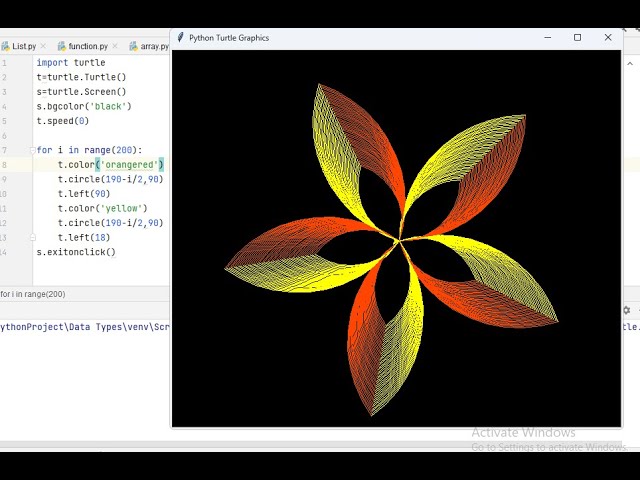Viewport: 640px width, 480px height.
Task: Maximize the Python Turtle Graphics window
Action: [x=577, y=38]
